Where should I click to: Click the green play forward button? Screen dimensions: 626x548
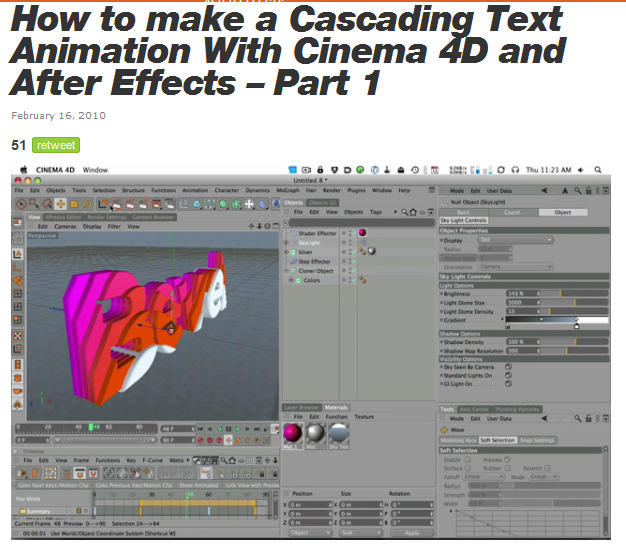(x=238, y=429)
